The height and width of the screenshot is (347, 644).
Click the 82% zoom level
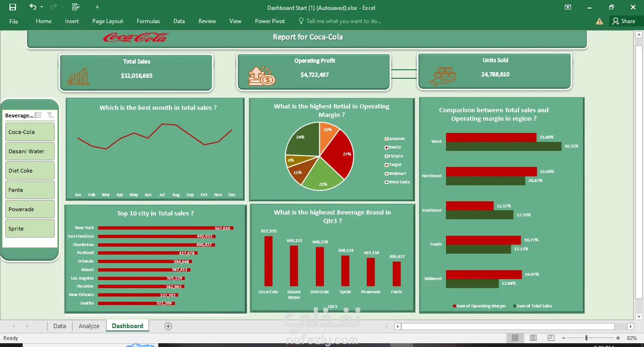coord(632,338)
